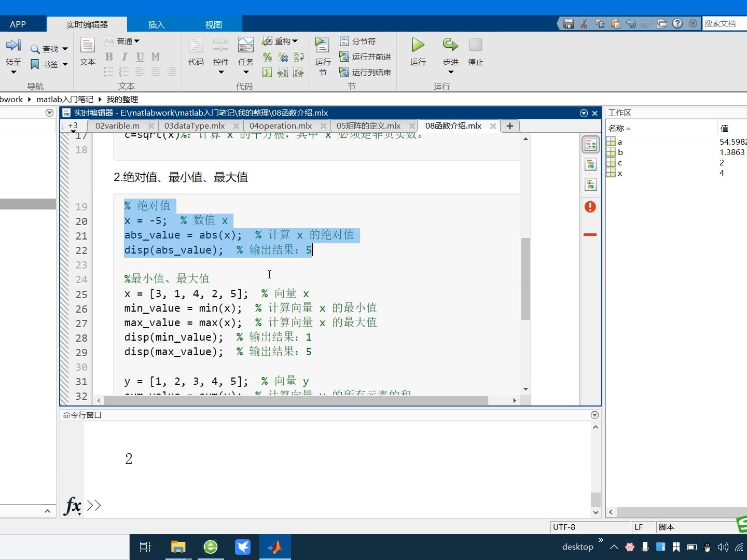Close the 04operation.mlx tab
The height and width of the screenshot is (560, 747).
pyautogui.click(x=324, y=126)
